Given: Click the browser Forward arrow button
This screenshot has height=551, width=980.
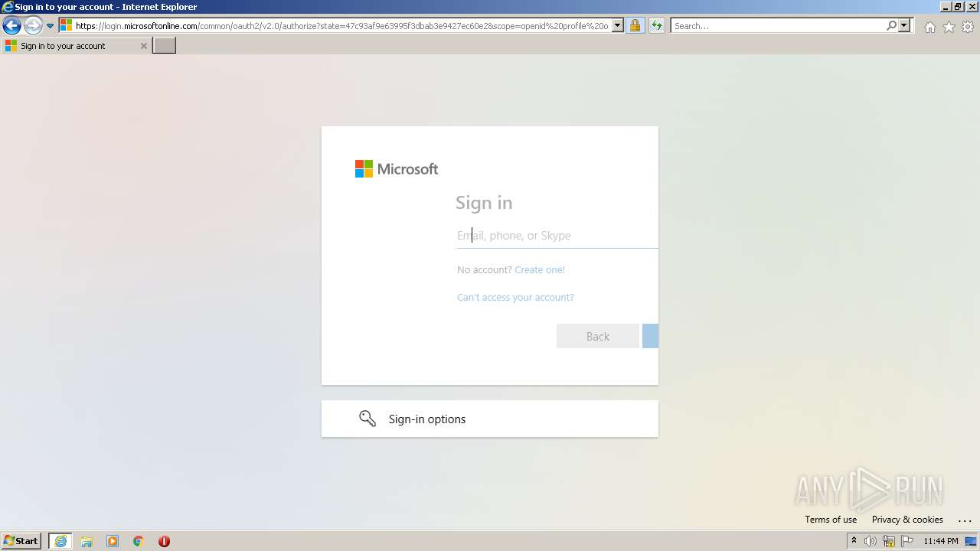Looking at the screenshot, I should tap(33, 26).
